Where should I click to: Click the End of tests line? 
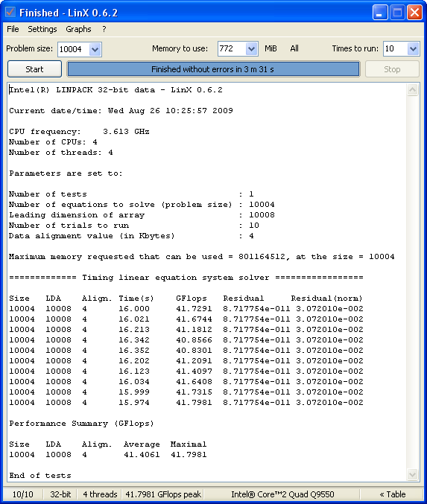tap(40, 476)
